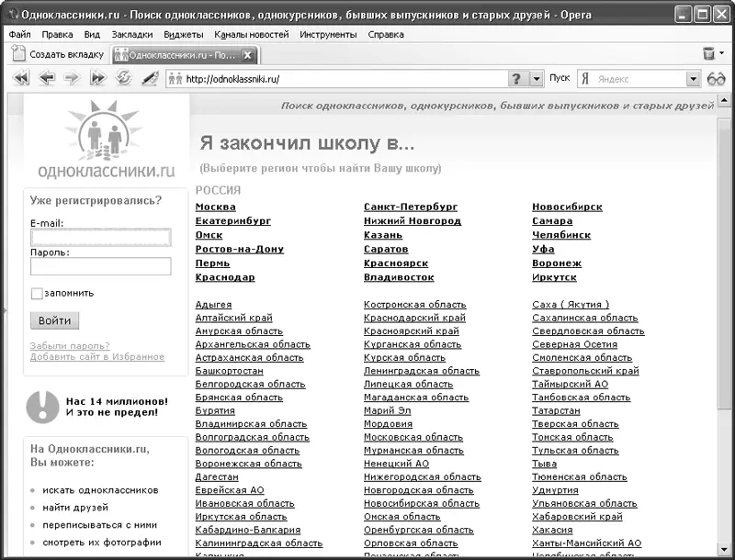Expand the address bar dropdown
This screenshot has width=735, height=560.
537,79
